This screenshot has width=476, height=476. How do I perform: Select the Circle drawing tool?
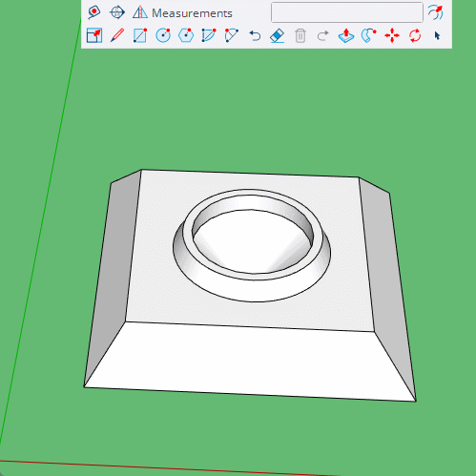click(x=163, y=35)
